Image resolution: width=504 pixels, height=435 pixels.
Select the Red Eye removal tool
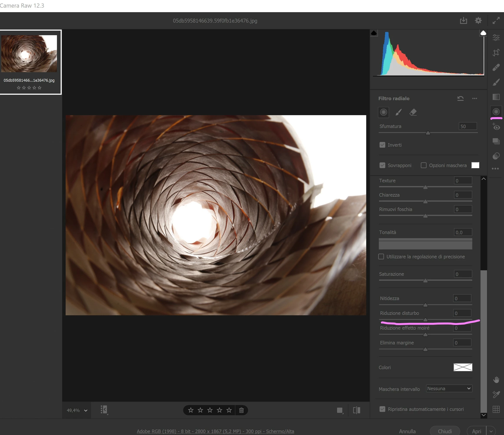[496, 127]
